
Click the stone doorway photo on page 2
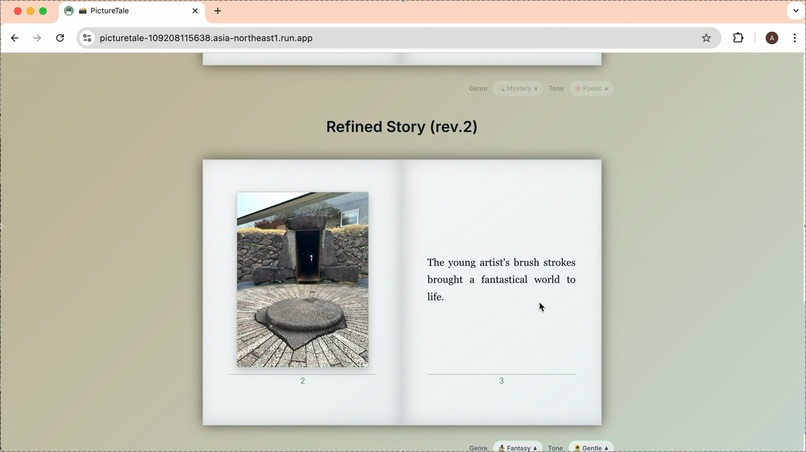click(x=302, y=280)
